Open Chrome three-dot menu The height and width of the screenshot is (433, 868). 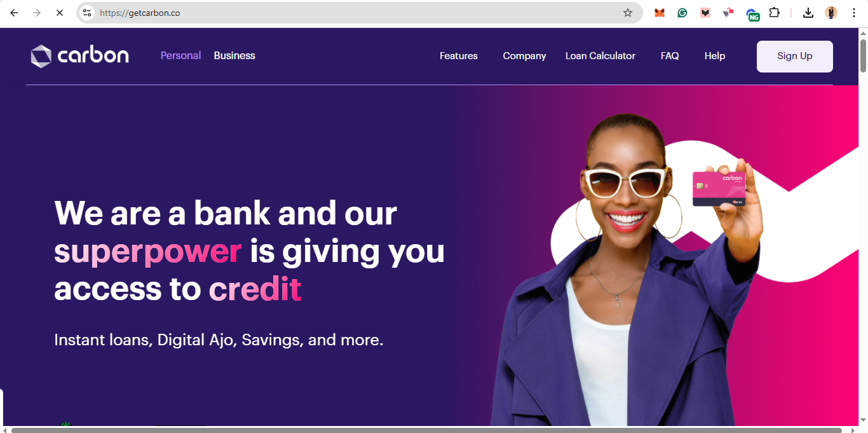[x=854, y=13]
